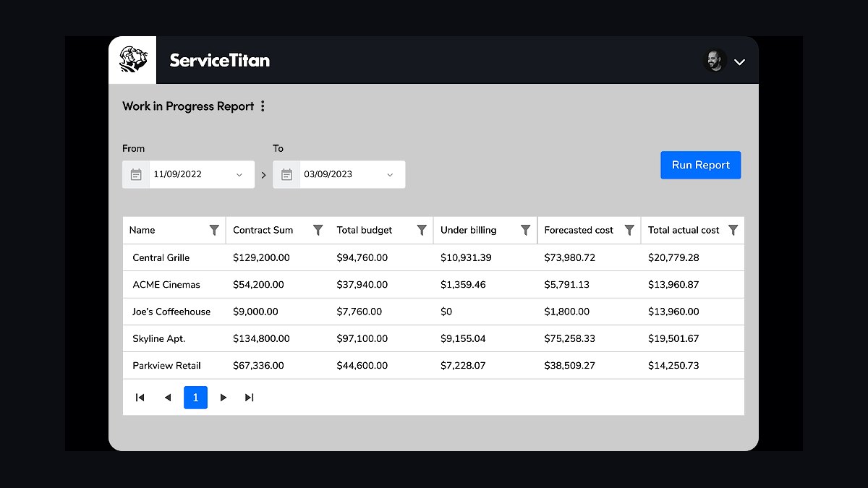This screenshot has height=488, width=868.
Task: Open the user profile avatar
Action: tap(715, 61)
